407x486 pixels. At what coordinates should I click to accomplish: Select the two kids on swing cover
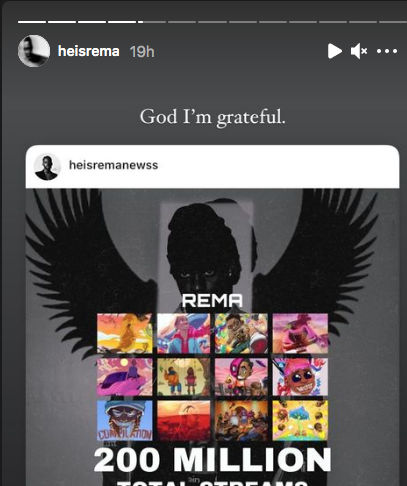click(x=183, y=377)
